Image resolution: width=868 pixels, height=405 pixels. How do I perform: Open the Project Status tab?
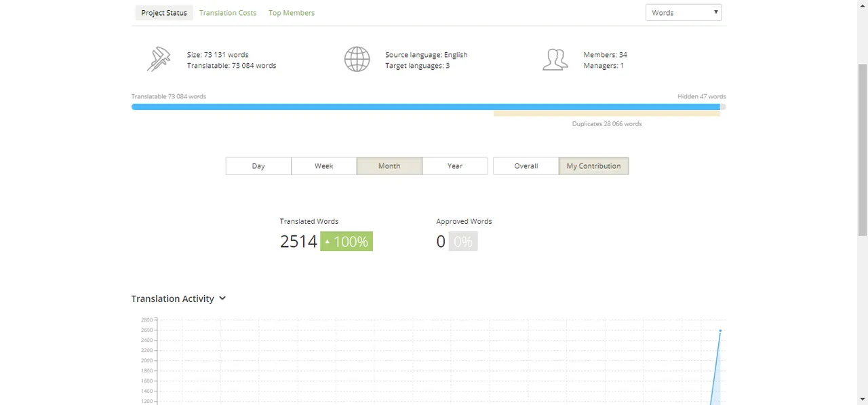[164, 13]
